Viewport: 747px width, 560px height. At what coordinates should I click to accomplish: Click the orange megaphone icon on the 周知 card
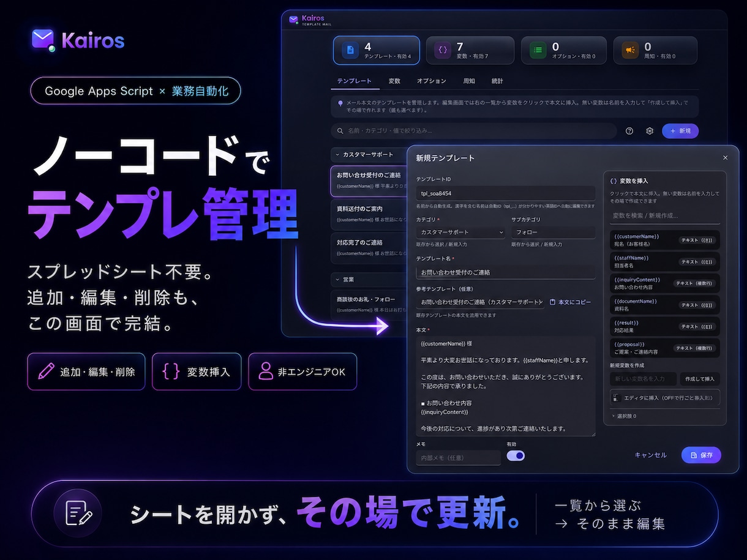629,51
